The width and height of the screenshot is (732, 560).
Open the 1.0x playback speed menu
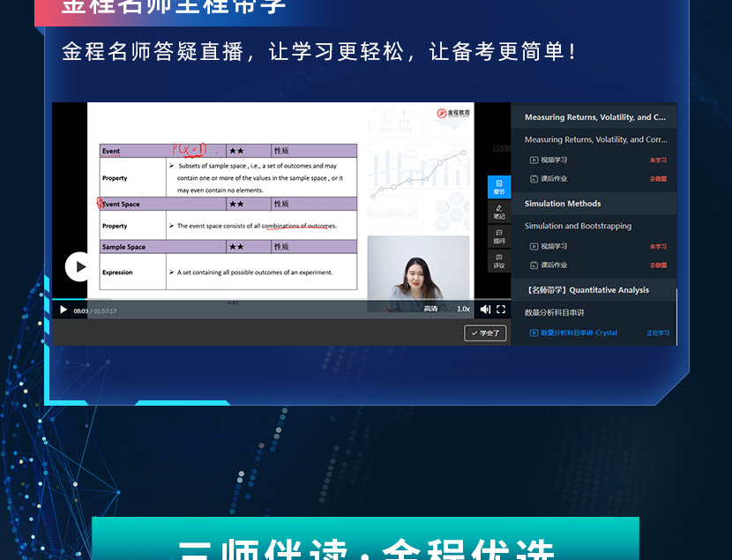point(463,310)
